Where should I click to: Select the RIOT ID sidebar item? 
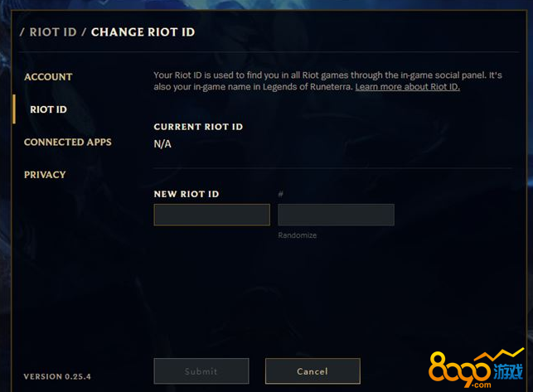click(x=48, y=109)
